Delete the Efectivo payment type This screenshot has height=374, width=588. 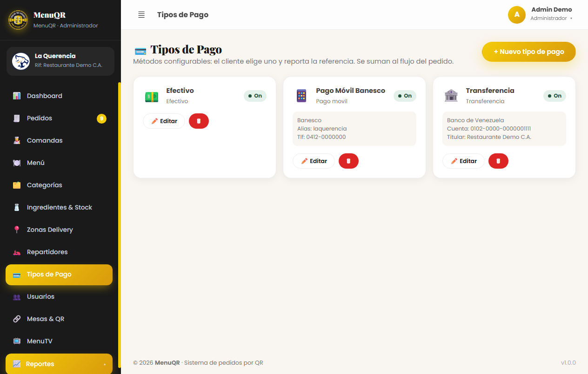(199, 121)
